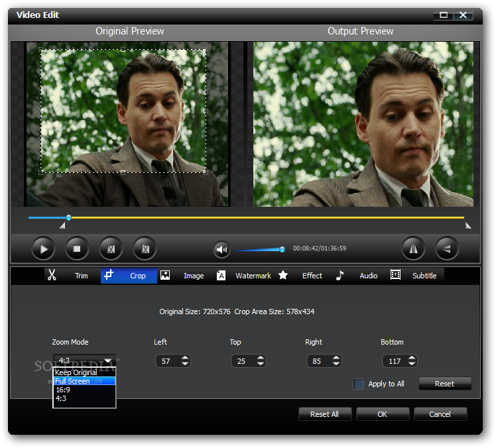Confirm edits with the OK button
Screen dimensions: 496x448
click(x=383, y=414)
